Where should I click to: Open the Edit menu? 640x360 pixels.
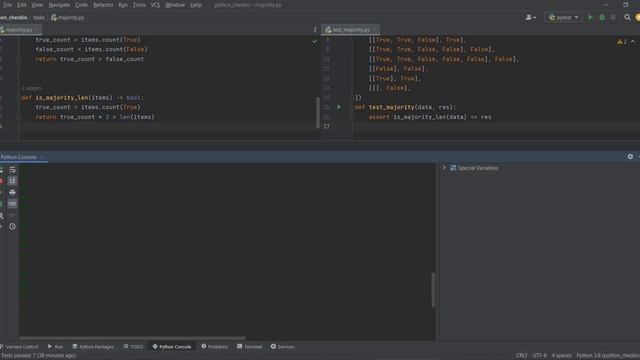[x=22, y=5]
